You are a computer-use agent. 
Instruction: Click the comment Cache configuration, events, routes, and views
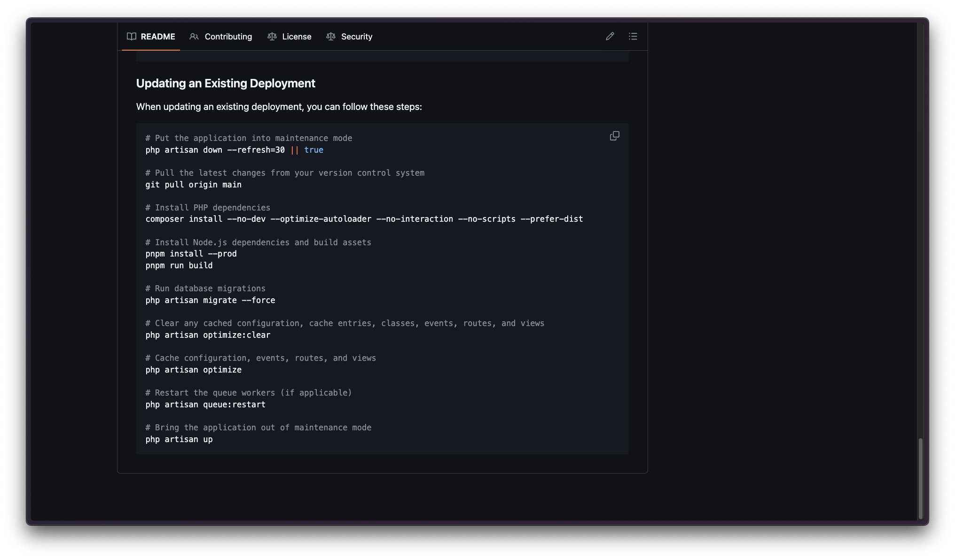(x=261, y=358)
